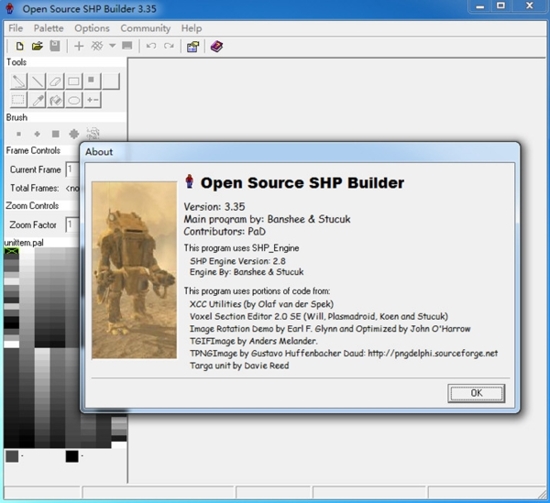Image resolution: width=550 pixels, height=503 pixels.
Task: Select the Flood Fill bucket tool
Action: tap(55, 100)
